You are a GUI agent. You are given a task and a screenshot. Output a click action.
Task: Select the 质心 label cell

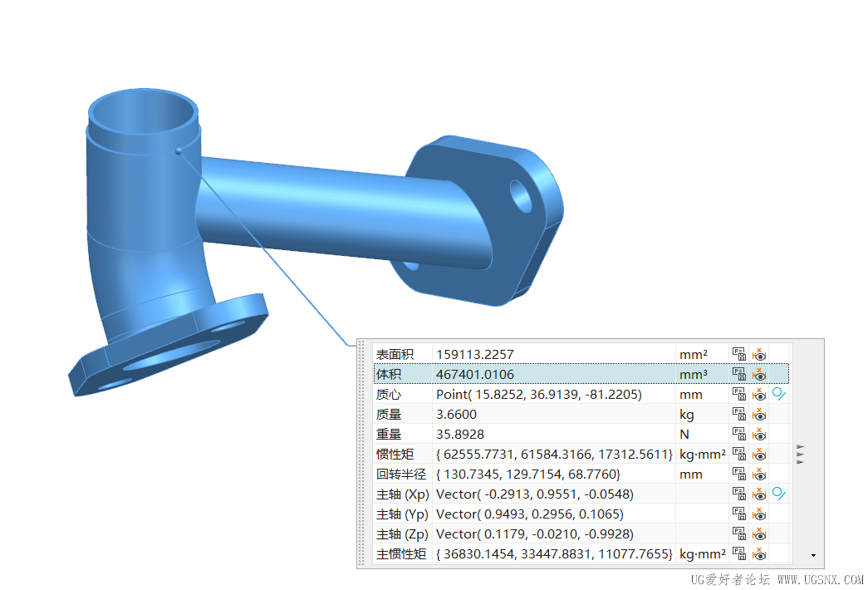tap(403, 394)
